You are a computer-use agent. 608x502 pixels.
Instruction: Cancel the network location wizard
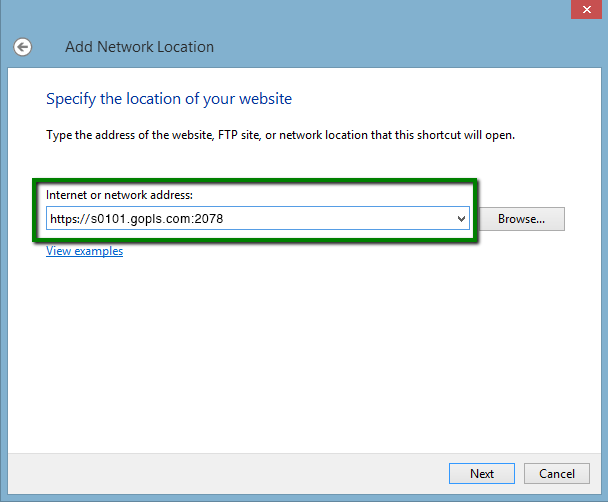(x=556, y=473)
